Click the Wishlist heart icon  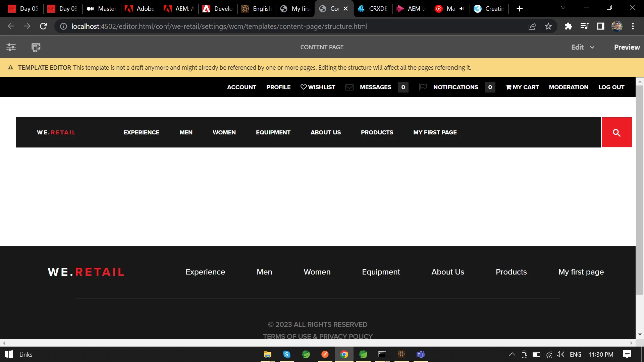pyautogui.click(x=304, y=87)
